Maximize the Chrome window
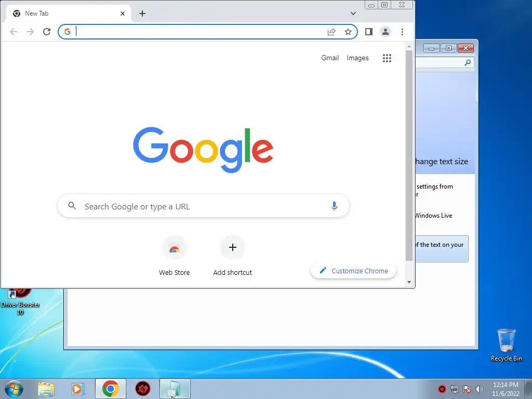Viewport: 532px width, 399px height. (x=384, y=5)
